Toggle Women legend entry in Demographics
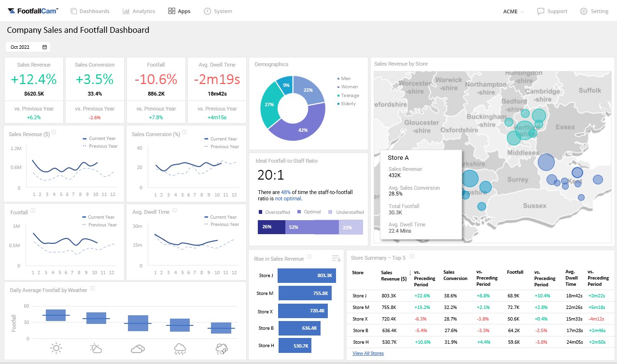617x364 pixels. tap(348, 87)
